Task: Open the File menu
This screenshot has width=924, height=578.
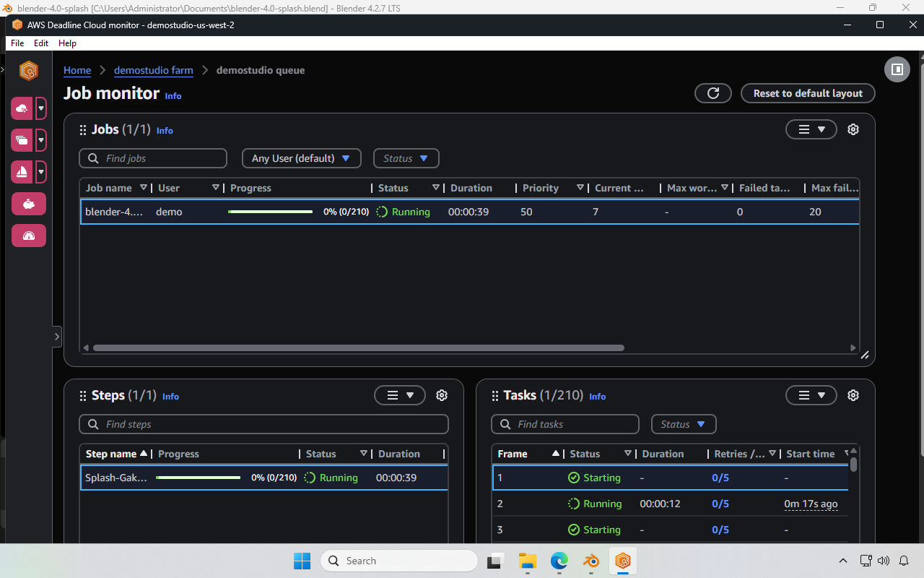Action: coord(17,43)
